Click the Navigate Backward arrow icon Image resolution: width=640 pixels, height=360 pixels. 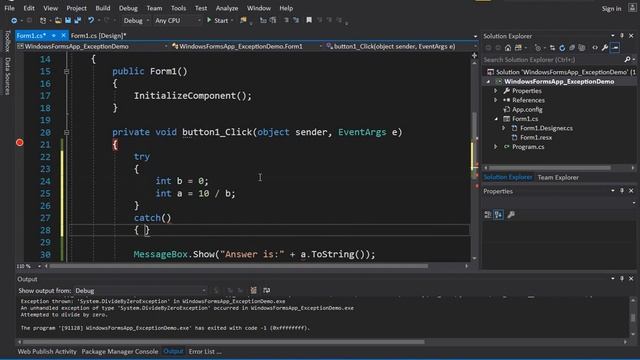click(14, 20)
